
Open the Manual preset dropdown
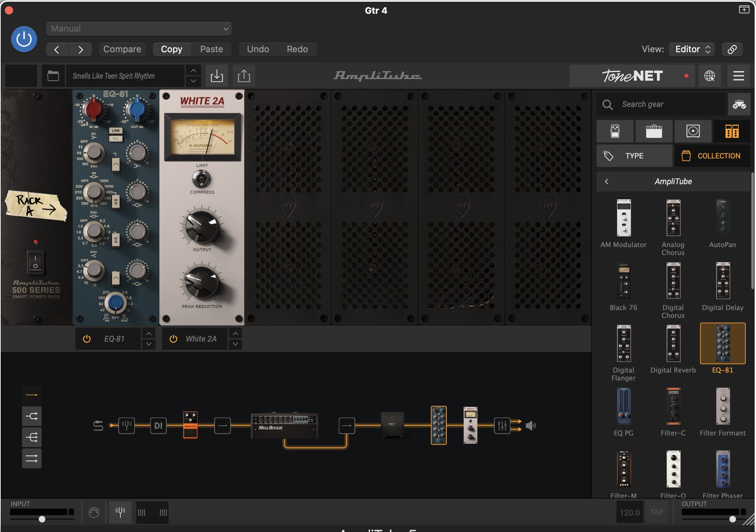(x=139, y=29)
